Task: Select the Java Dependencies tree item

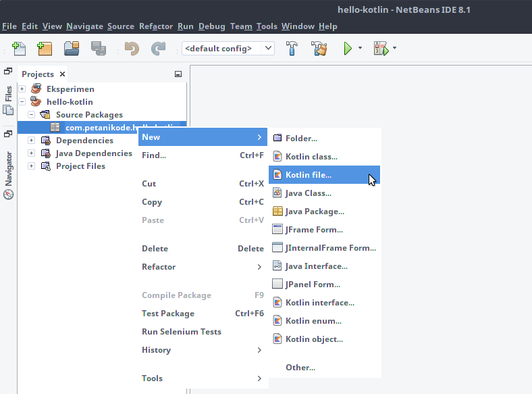Action: tap(94, 153)
